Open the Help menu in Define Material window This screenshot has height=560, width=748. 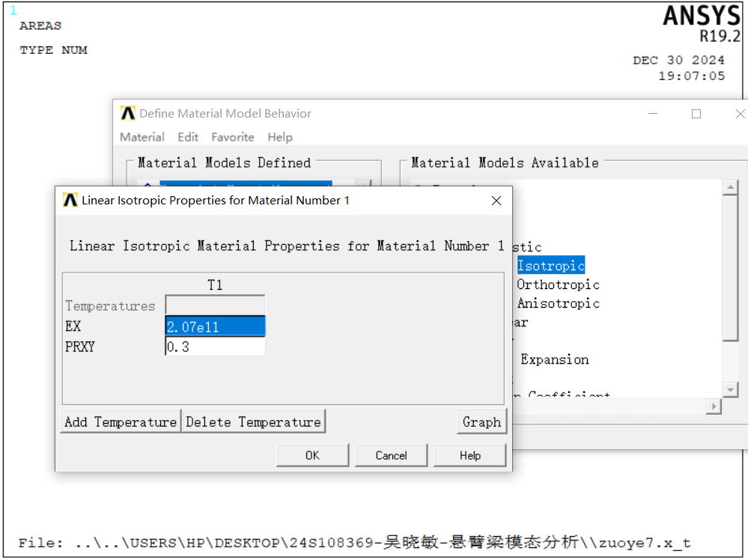coord(279,137)
